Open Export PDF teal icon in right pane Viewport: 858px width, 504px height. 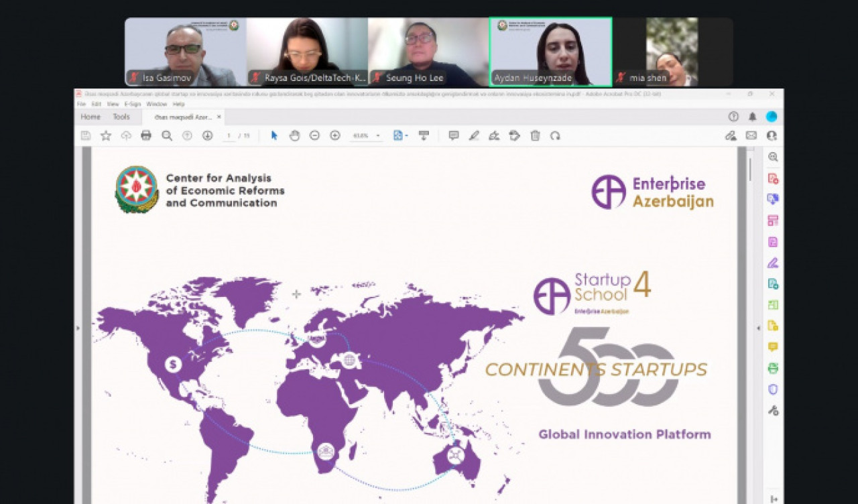point(773,283)
